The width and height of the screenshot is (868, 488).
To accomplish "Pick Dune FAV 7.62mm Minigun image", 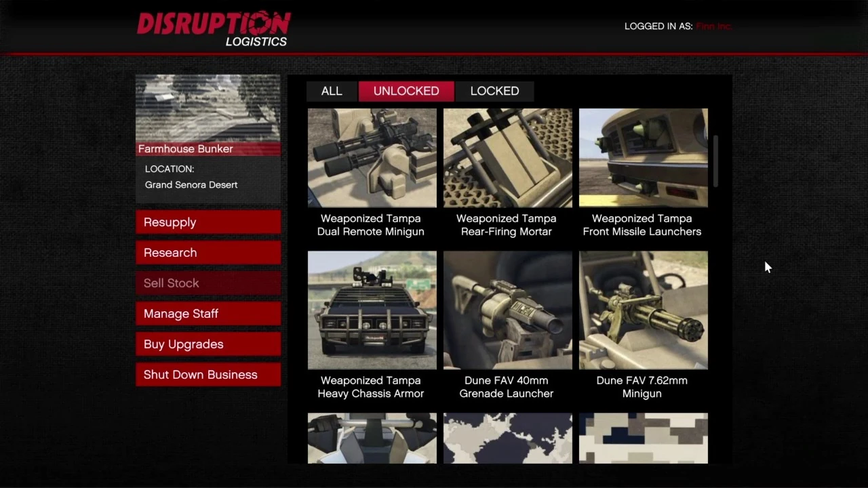I will 644,310.
